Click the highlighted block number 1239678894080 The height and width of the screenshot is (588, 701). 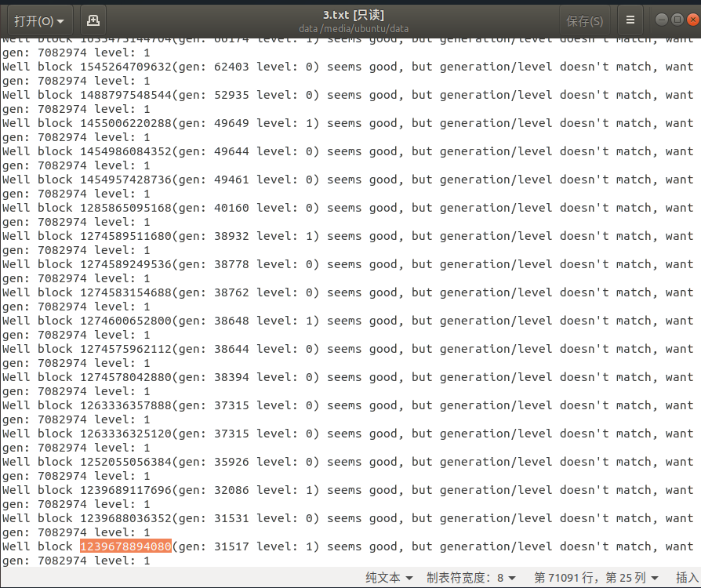125,546
